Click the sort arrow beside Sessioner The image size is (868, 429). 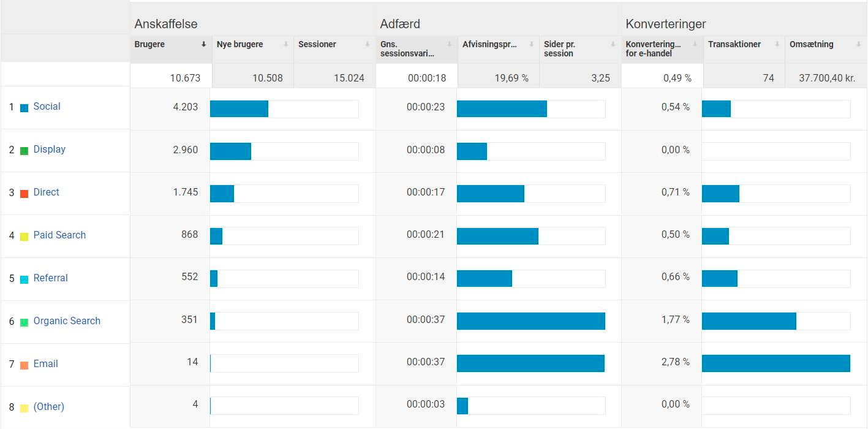368,44
